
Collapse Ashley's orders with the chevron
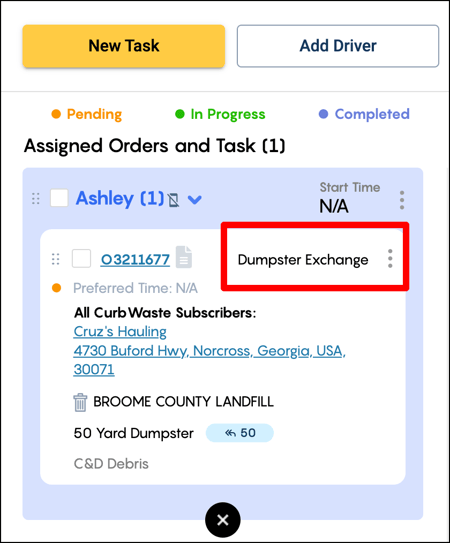click(194, 199)
